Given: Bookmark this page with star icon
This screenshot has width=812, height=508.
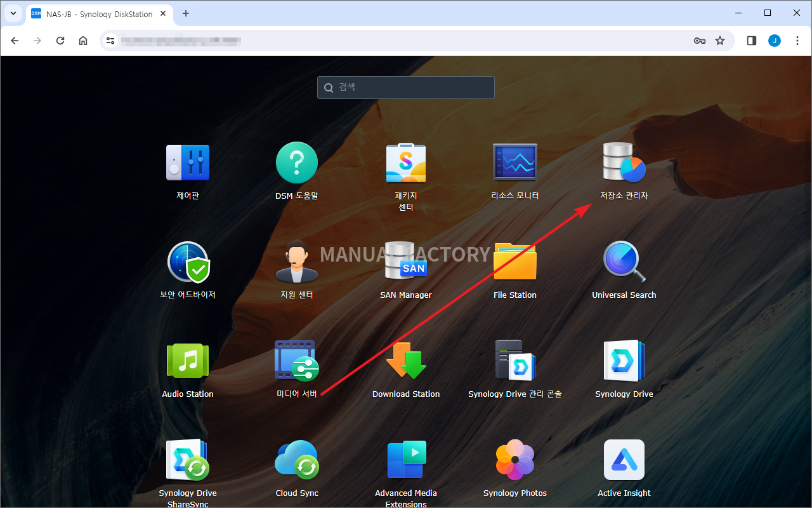Looking at the screenshot, I should coord(720,41).
